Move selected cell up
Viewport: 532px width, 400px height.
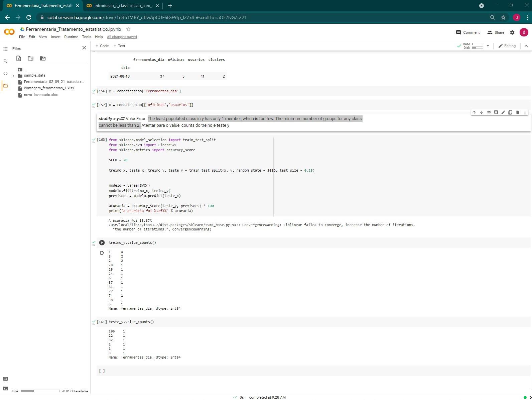pos(474,112)
